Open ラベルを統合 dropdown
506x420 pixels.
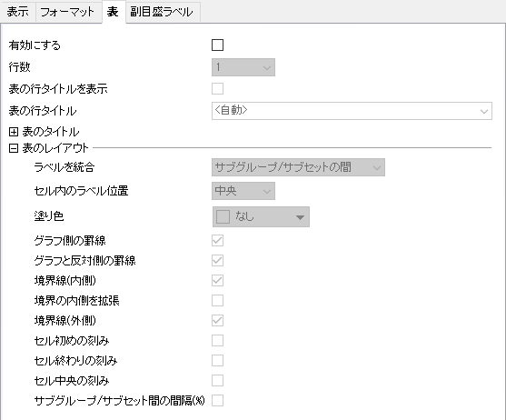click(298, 167)
